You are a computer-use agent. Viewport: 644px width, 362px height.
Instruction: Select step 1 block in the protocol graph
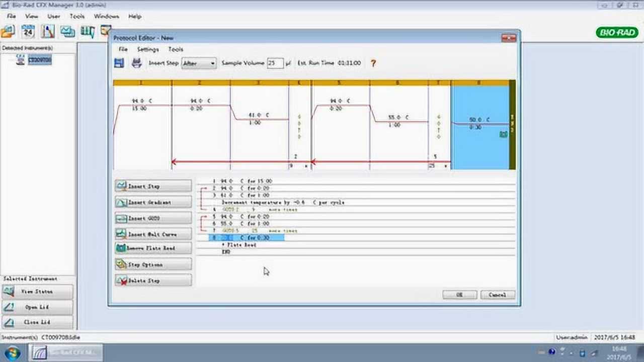tap(142, 126)
